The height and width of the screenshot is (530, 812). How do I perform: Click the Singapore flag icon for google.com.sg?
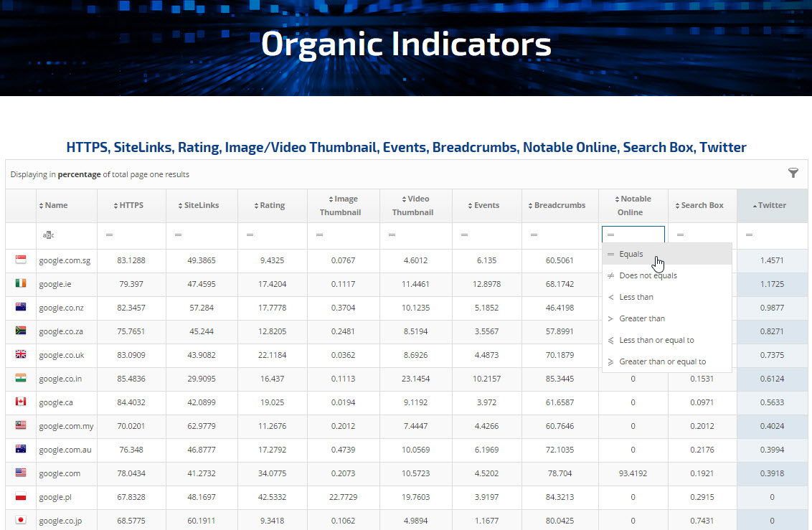pos(21,260)
